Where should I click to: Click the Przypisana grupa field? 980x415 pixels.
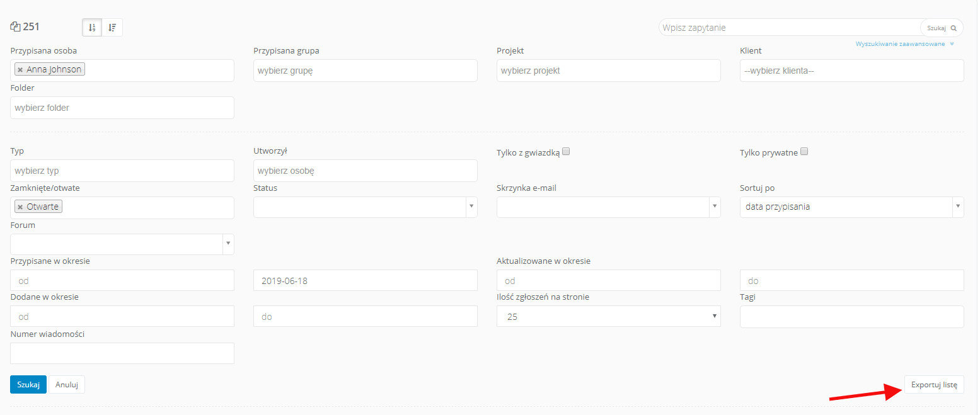pyautogui.click(x=365, y=71)
